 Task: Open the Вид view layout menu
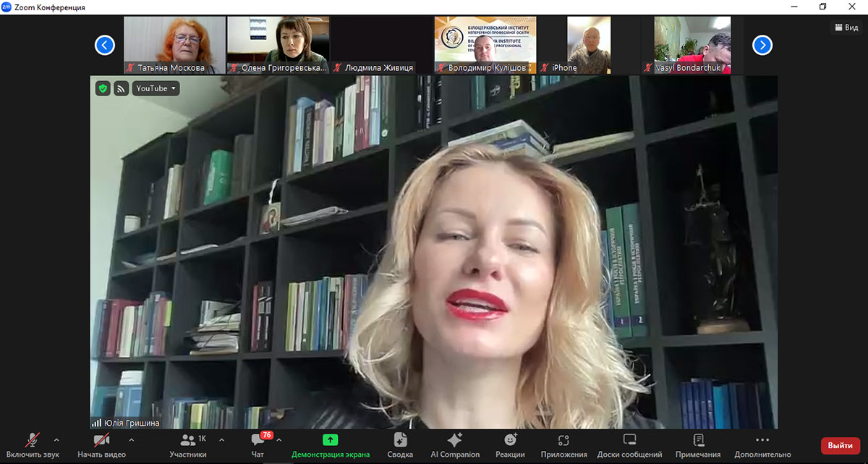pyautogui.click(x=846, y=27)
